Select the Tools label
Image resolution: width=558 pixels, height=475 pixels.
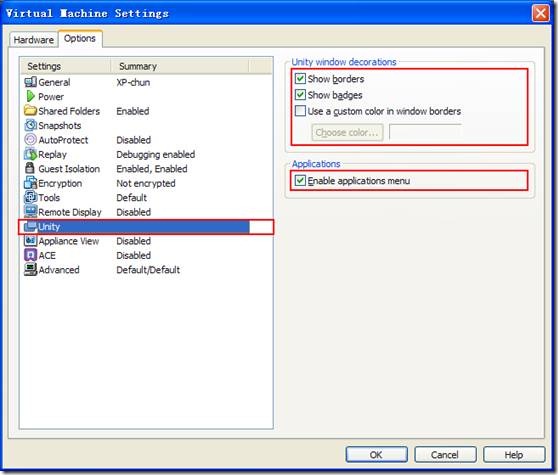pyautogui.click(x=49, y=197)
